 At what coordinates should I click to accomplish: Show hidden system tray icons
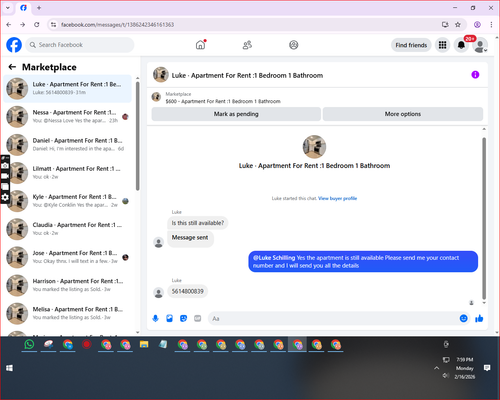436,368
